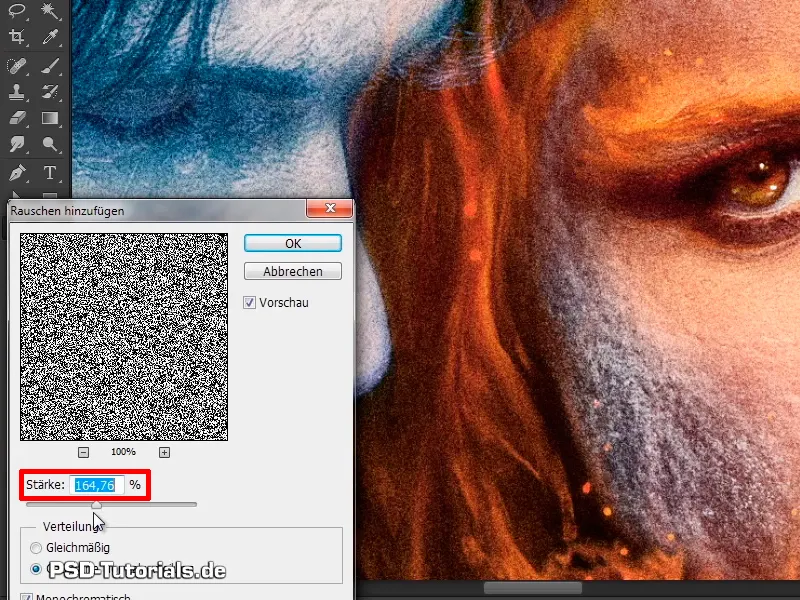Click the 100% preview zoom label

tap(123, 452)
